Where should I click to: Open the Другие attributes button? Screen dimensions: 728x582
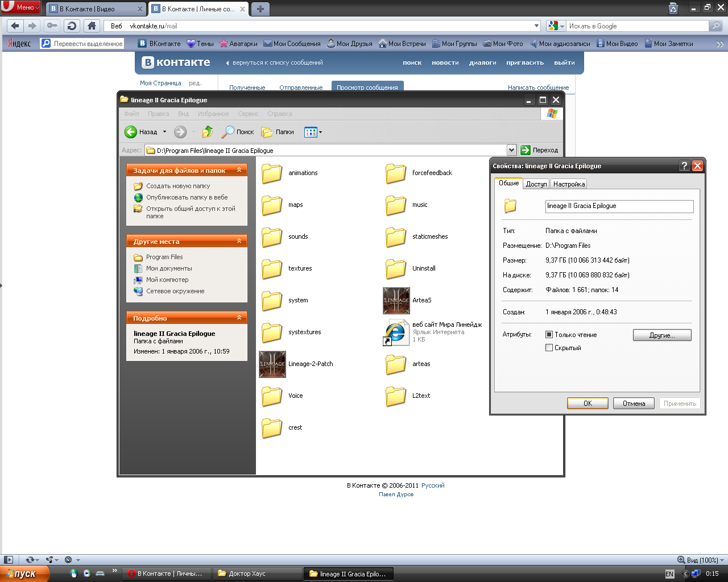[662, 335]
